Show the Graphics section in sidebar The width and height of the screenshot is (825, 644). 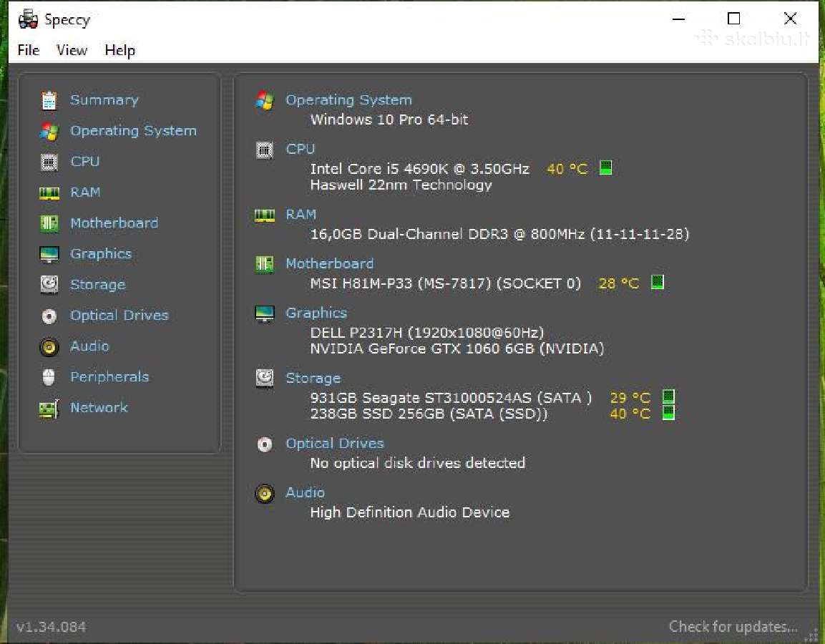click(101, 253)
